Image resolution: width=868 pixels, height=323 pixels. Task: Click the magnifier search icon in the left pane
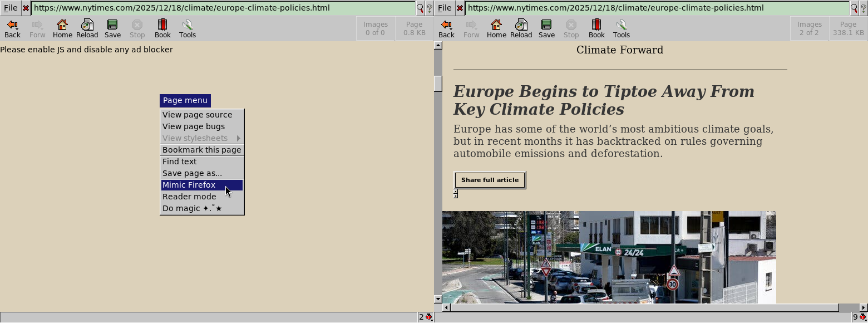tap(420, 8)
